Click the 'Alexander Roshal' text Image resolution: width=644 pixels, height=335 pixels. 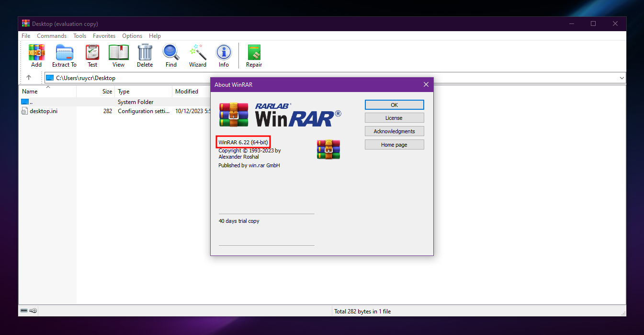[x=238, y=157]
